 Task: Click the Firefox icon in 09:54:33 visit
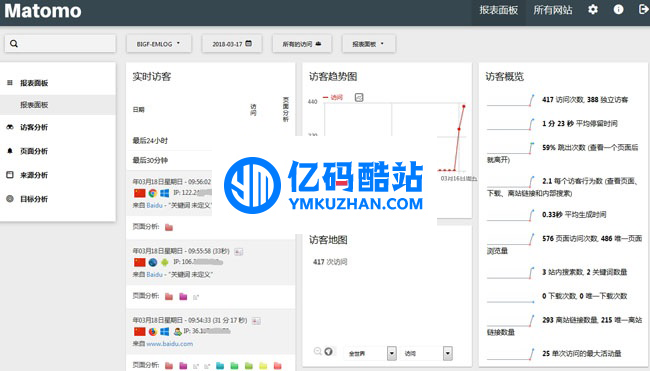click(153, 332)
